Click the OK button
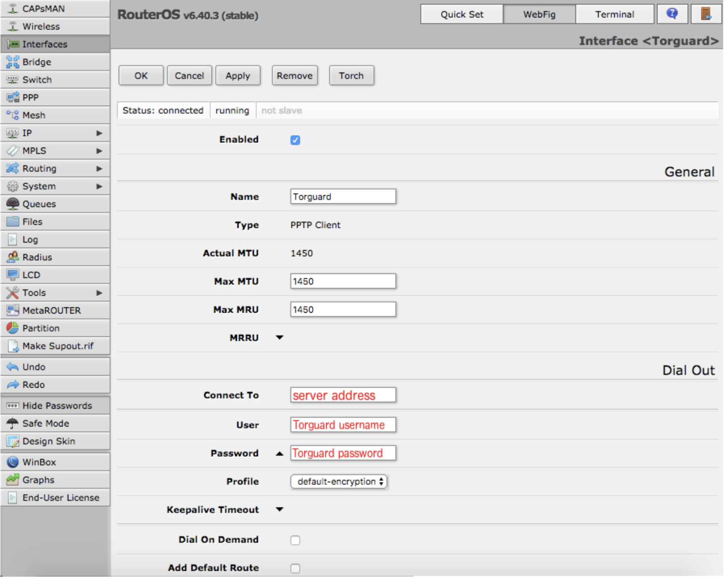Screen dimensions: 728x579 point(141,75)
